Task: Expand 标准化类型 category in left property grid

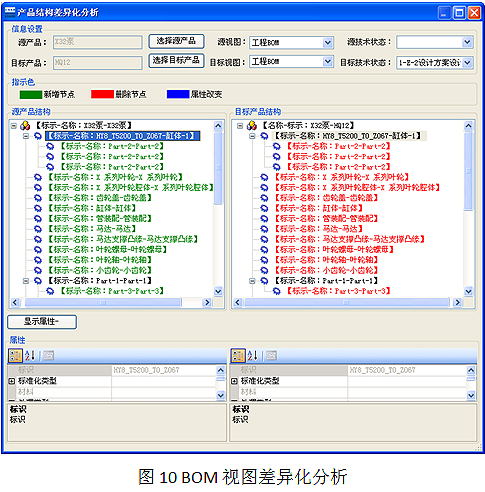Action: pyautogui.click(x=11, y=381)
